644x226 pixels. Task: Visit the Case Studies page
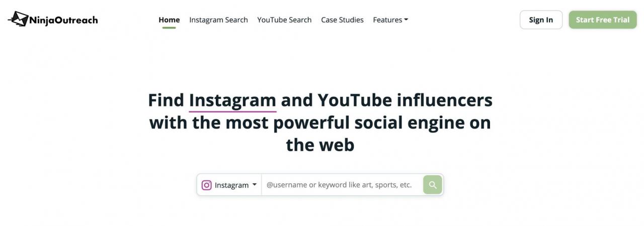[342, 20]
